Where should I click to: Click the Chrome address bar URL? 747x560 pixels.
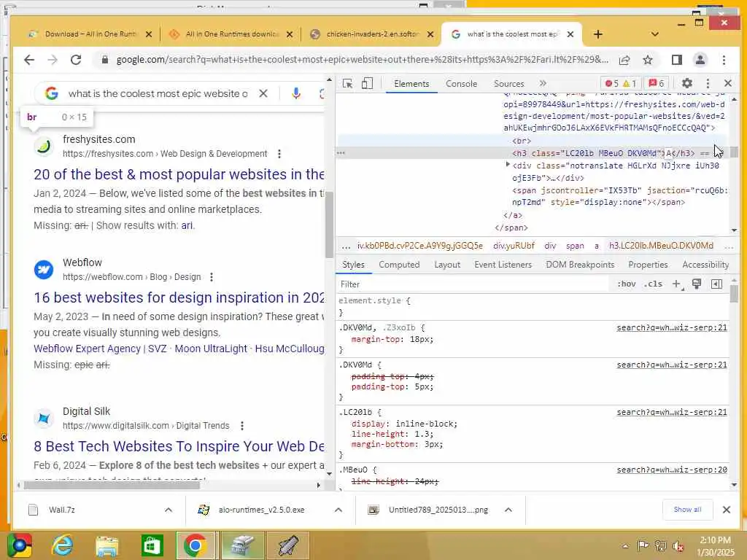[362, 60]
